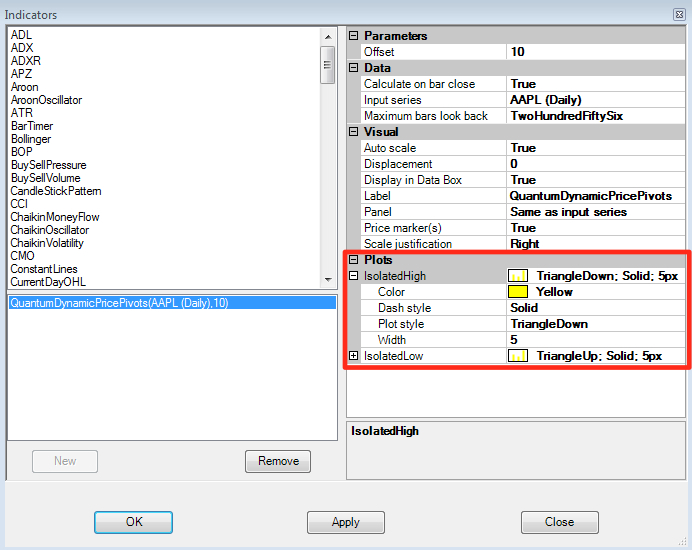Change Scale justification Right value
Screen dimensions: 692x550
pos(596,244)
